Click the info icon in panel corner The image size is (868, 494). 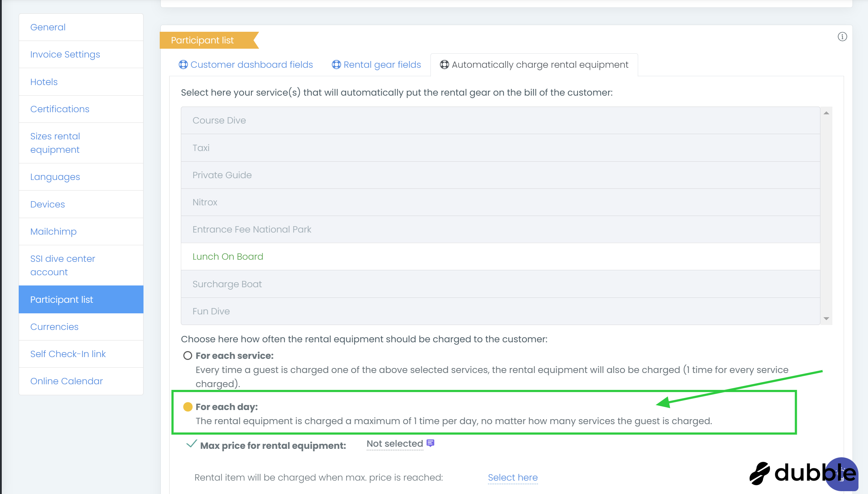842,37
